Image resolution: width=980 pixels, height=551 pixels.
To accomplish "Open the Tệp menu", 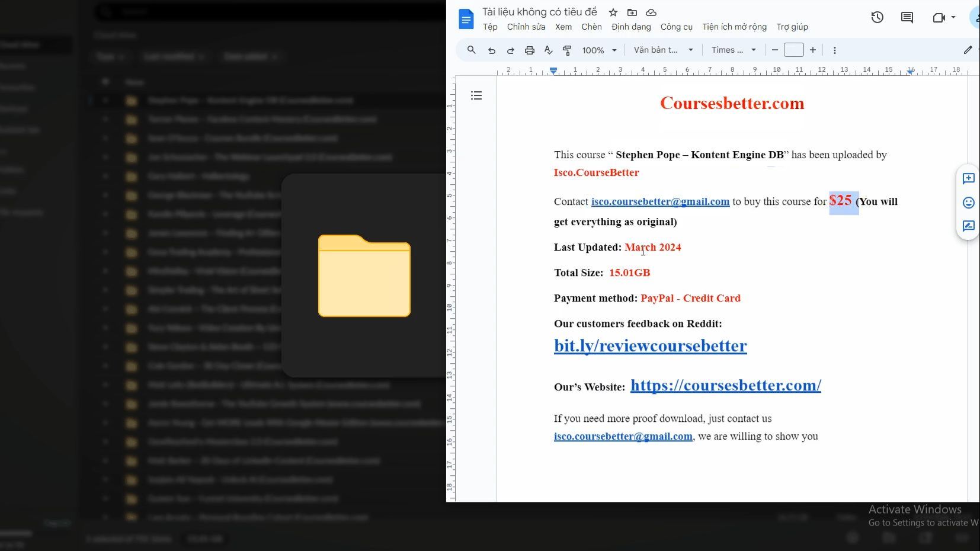I will (490, 27).
